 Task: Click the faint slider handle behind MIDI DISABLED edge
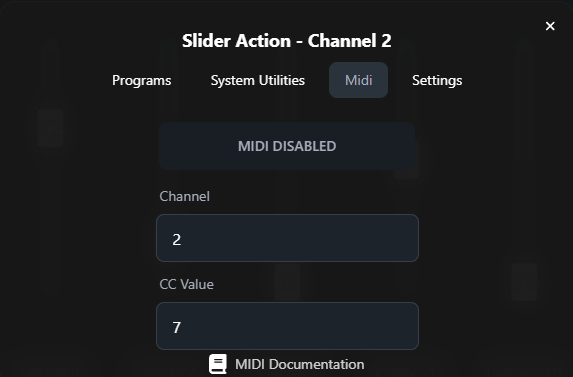406,161
